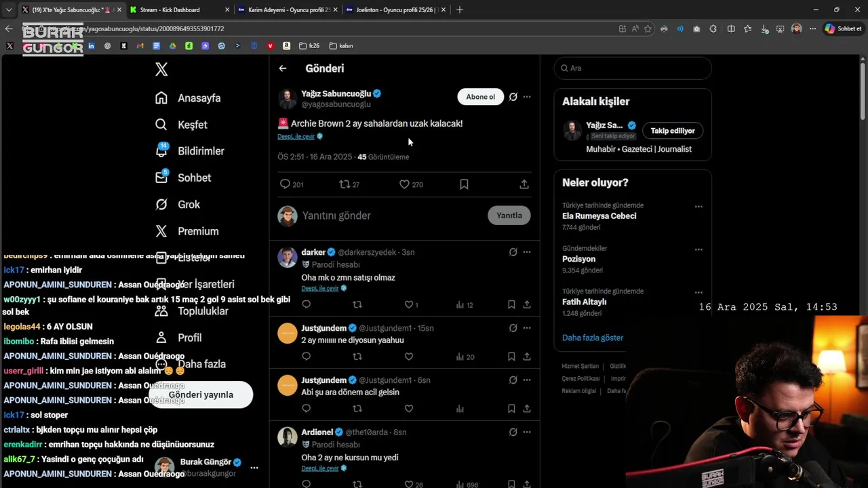The height and width of the screenshot is (488, 868).
Task: Click the Takip ediliyor button
Action: click(x=673, y=131)
